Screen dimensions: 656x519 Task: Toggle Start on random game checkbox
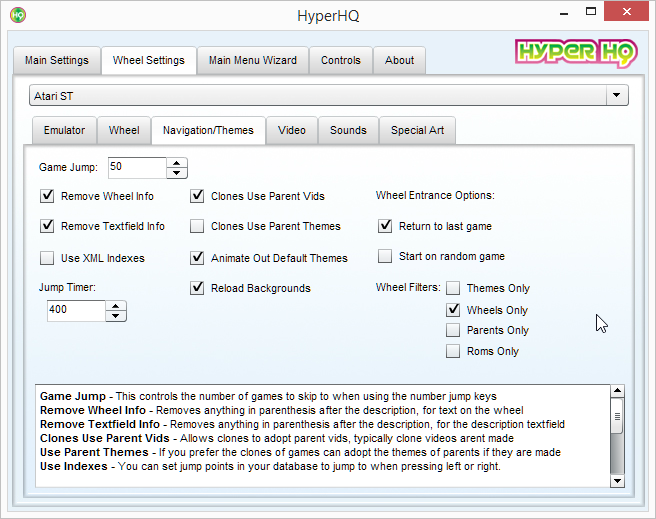tap(385, 256)
